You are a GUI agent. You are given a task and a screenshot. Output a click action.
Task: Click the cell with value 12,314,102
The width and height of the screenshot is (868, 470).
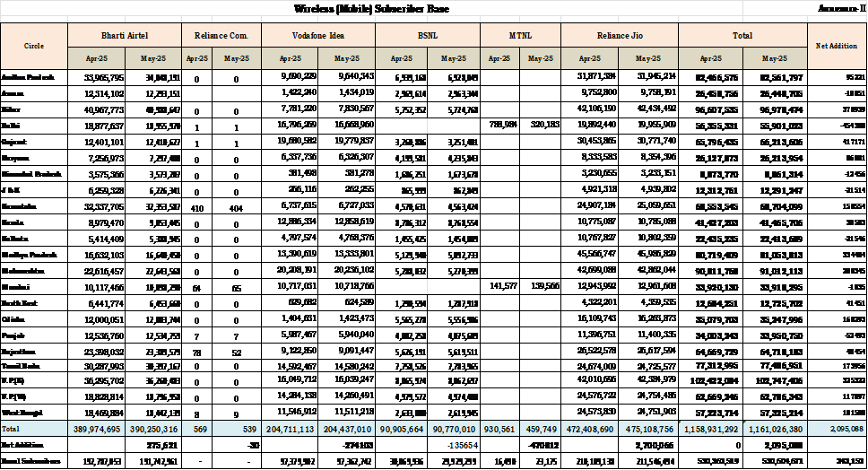tap(96, 93)
